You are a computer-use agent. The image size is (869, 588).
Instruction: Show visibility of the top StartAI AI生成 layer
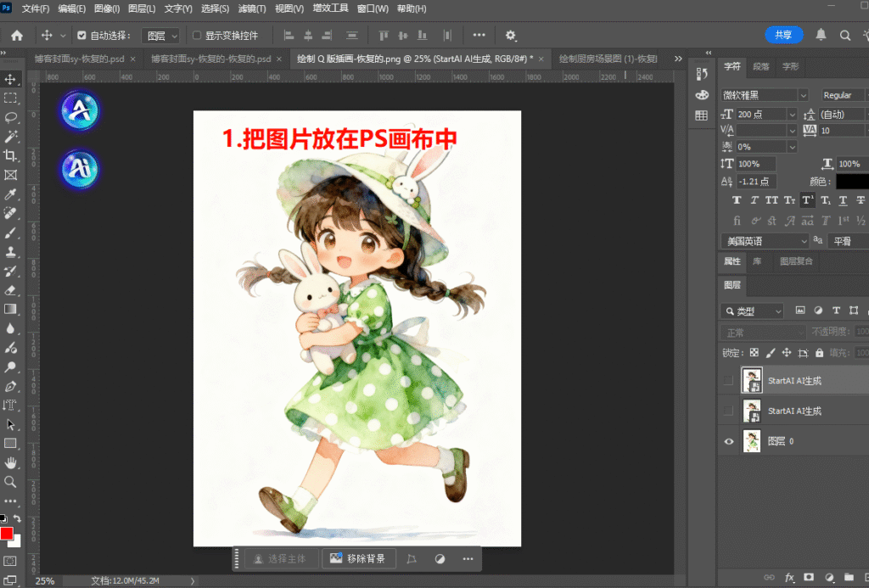(x=727, y=379)
